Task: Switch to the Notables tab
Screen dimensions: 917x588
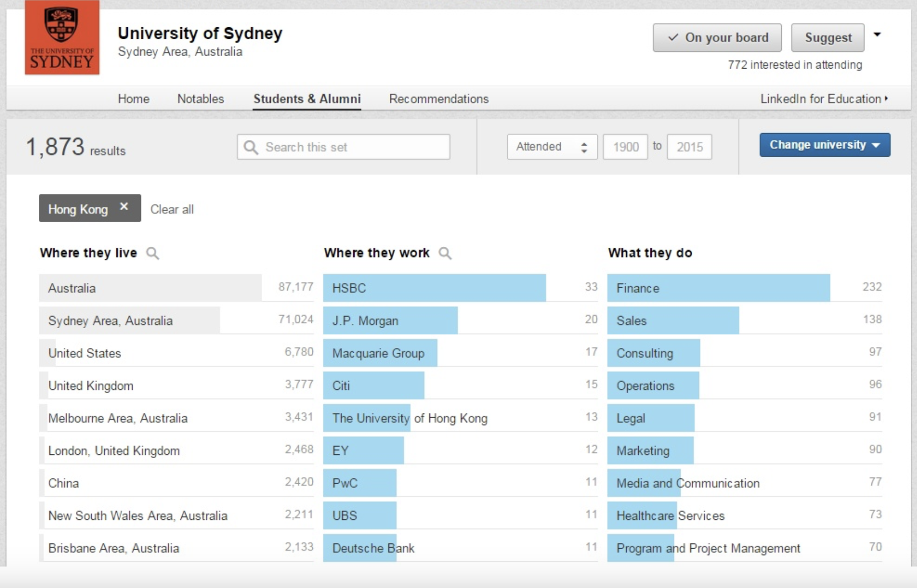Action: (201, 99)
